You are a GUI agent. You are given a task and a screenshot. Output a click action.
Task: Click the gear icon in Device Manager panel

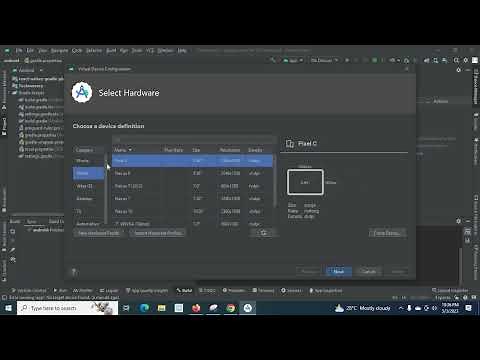tap(459, 70)
